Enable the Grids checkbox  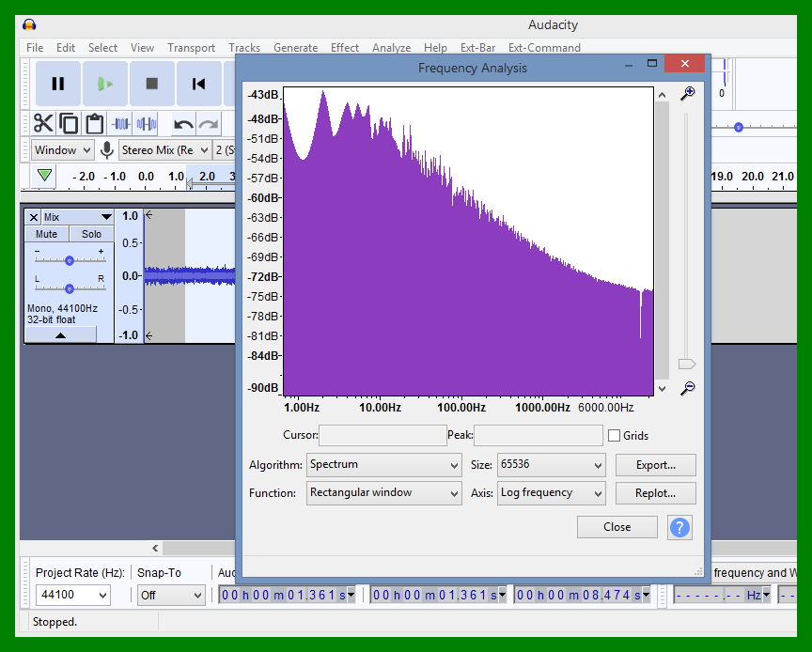[x=615, y=436]
